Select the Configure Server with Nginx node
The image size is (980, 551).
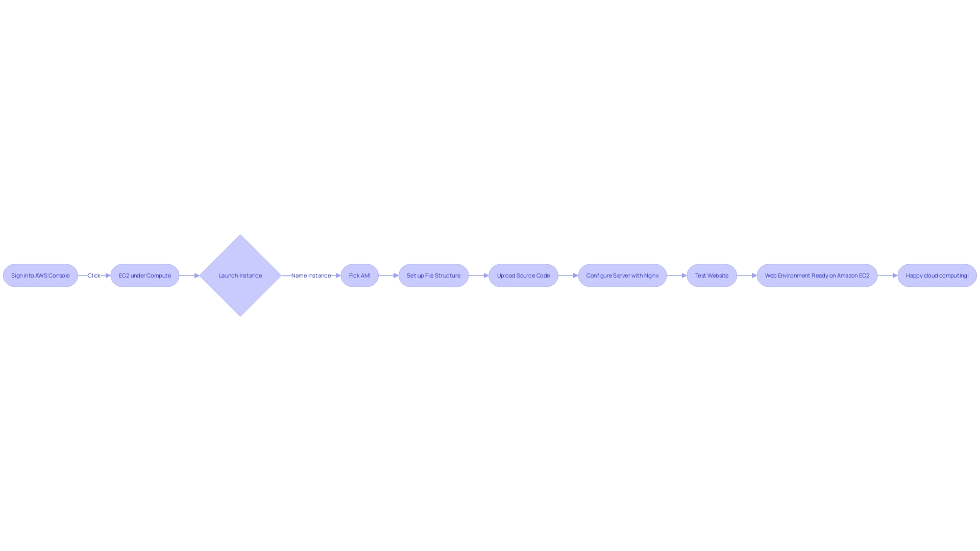click(x=623, y=275)
